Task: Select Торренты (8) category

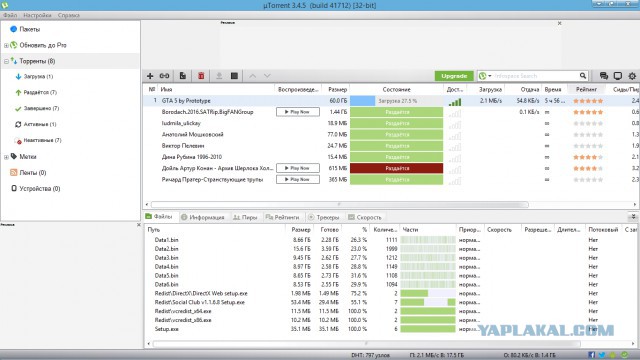Action: [37, 61]
